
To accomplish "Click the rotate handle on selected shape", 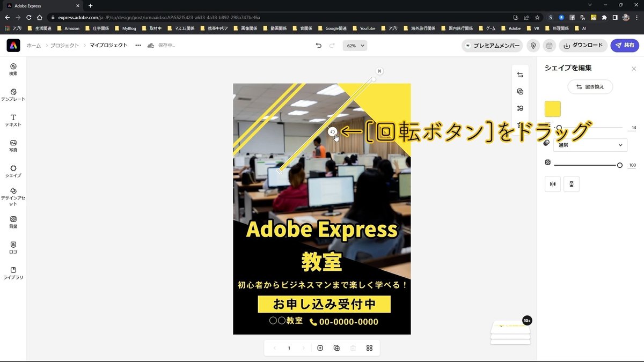I will pos(332,131).
